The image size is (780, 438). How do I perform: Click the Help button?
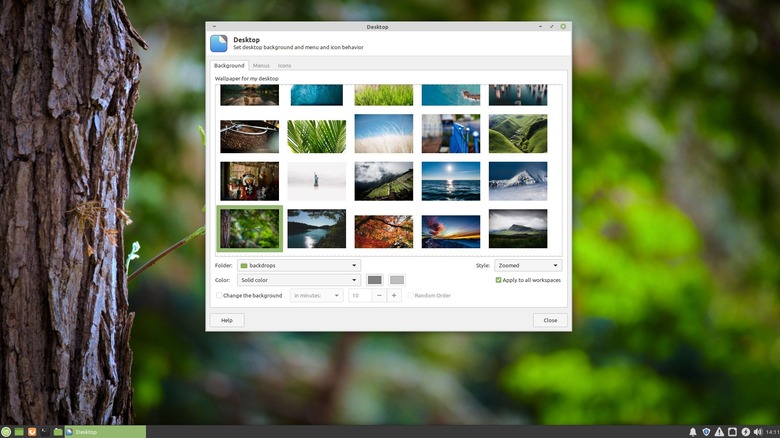(x=226, y=320)
